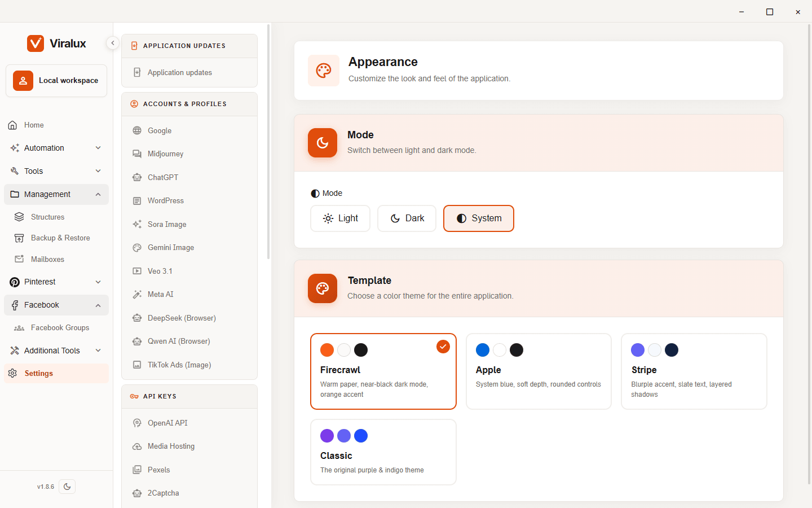Image resolution: width=812 pixels, height=508 pixels.
Task: Open the TikTok Ads (Image) entry
Action: 189,365
